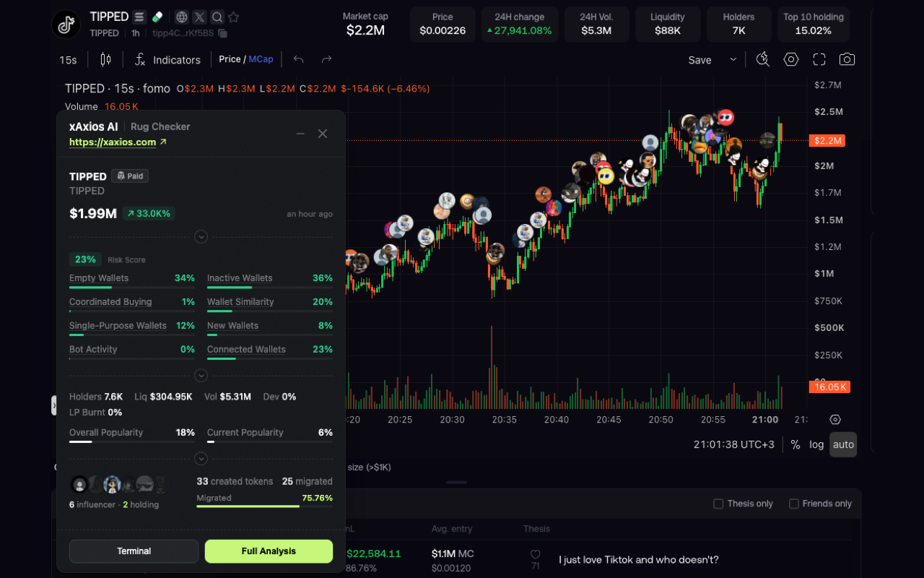Click the 24H change stat card
924x578 pixels.
coord(519,24)
